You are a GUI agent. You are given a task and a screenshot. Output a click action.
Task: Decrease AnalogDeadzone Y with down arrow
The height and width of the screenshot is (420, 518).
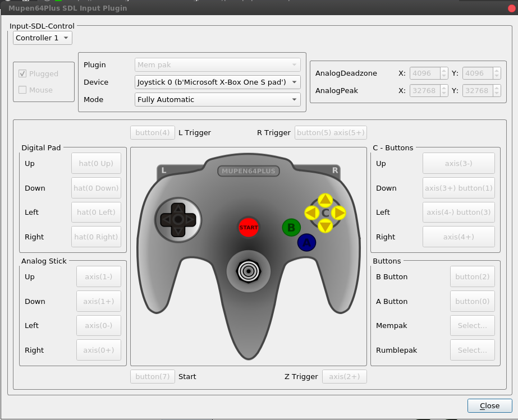point(497,76)
